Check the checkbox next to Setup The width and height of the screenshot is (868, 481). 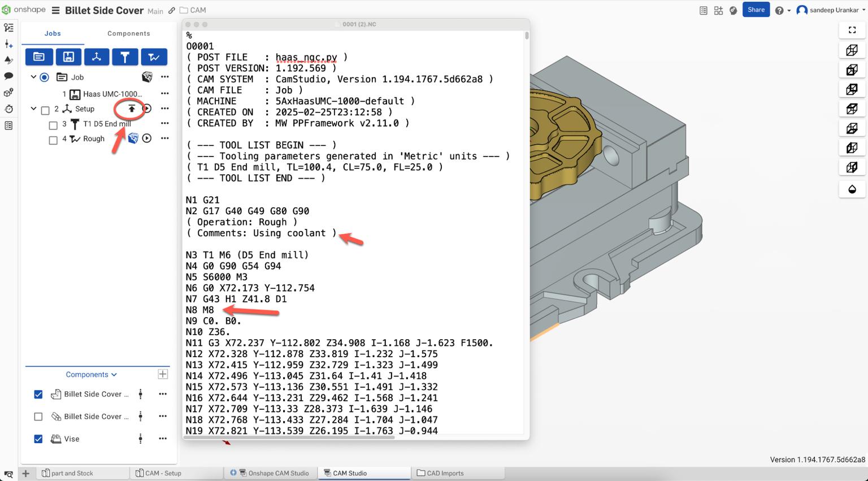coord(45,110)
